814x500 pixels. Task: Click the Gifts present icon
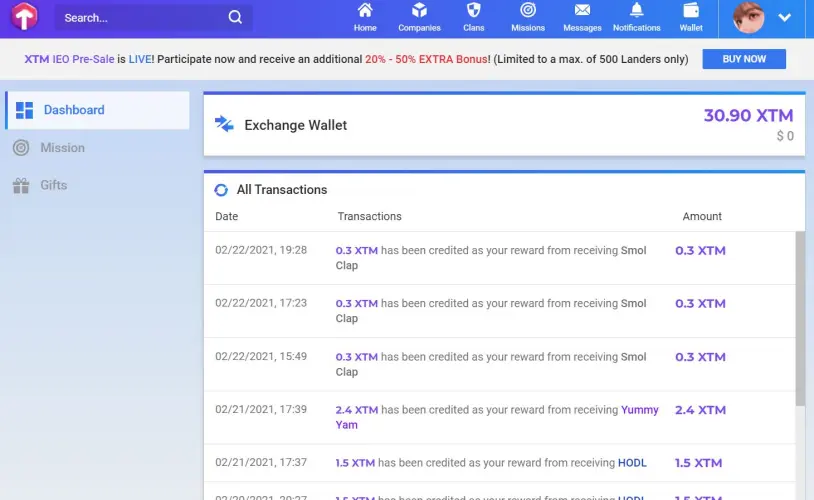point(21,185)
